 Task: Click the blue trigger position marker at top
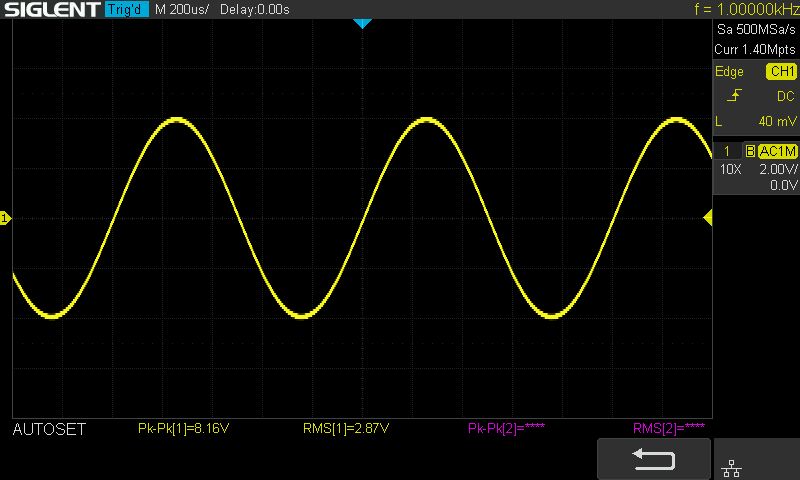(x=362, y=23)
